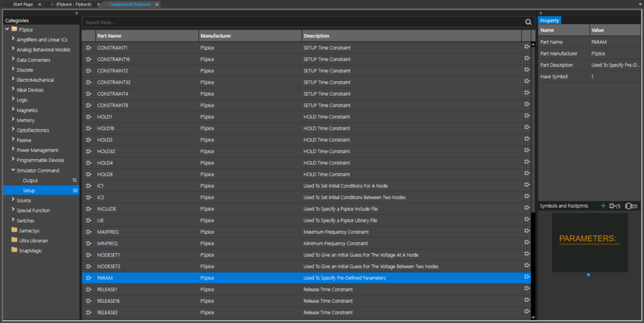Click the Part Description value cell

(615, 65)
